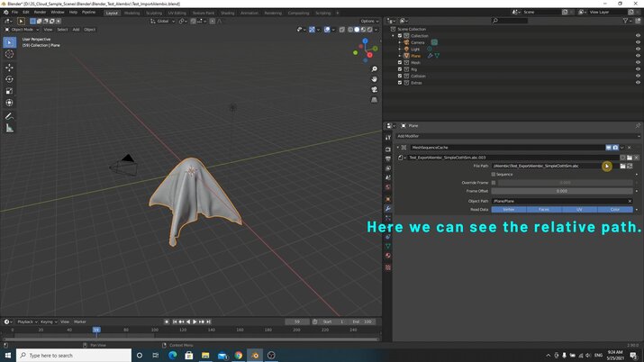Uncheck the Rig collection checkbox
The width and height of the screenshot is (644, 362).
(x=400, y=69)
